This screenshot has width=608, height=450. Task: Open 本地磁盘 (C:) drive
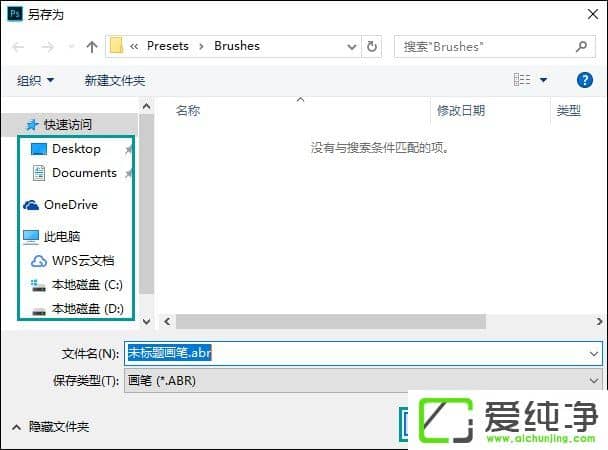[86, 285]
